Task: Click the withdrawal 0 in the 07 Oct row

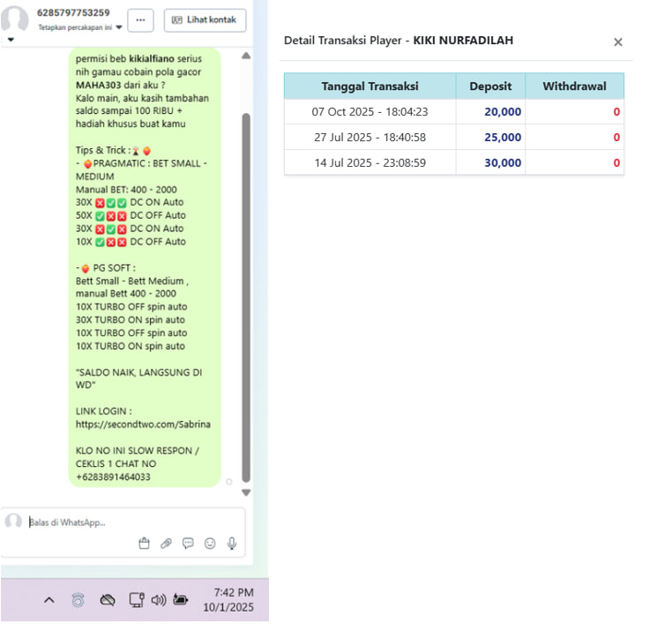Action: click(616, 112)
